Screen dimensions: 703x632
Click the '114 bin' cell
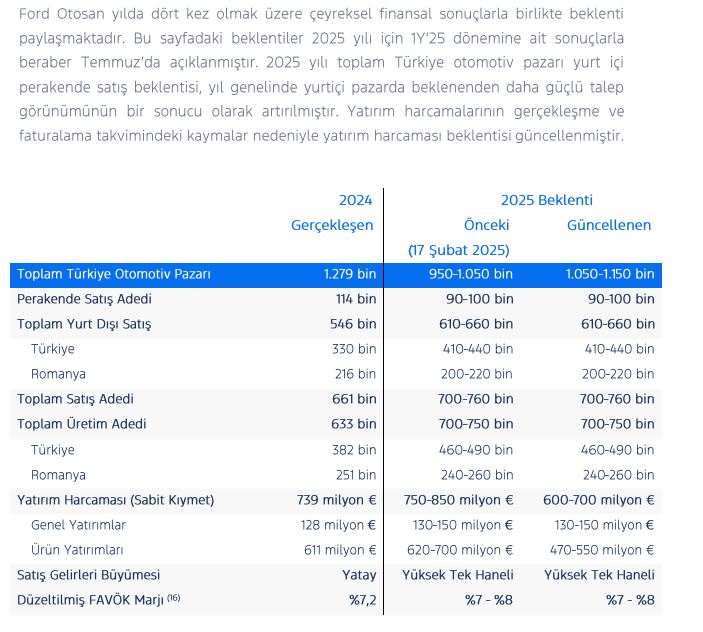(x=356, y=299)
